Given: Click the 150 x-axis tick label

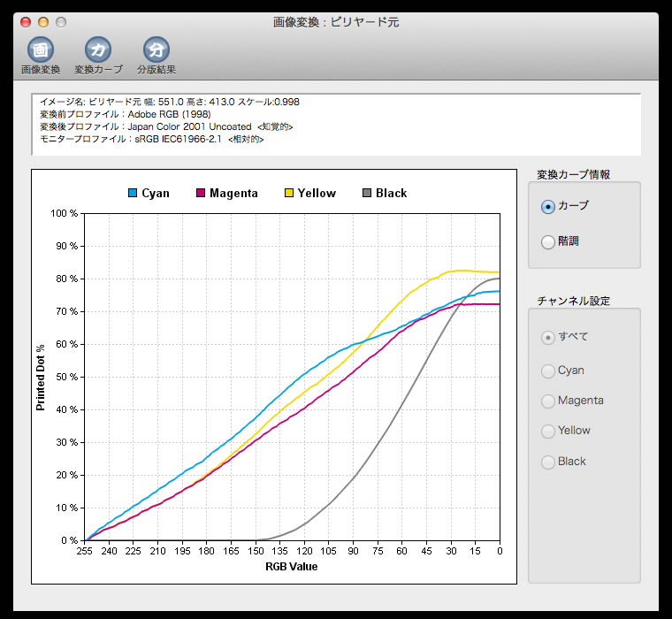Looking at the screenshot, I should click(x=256, y=551).
